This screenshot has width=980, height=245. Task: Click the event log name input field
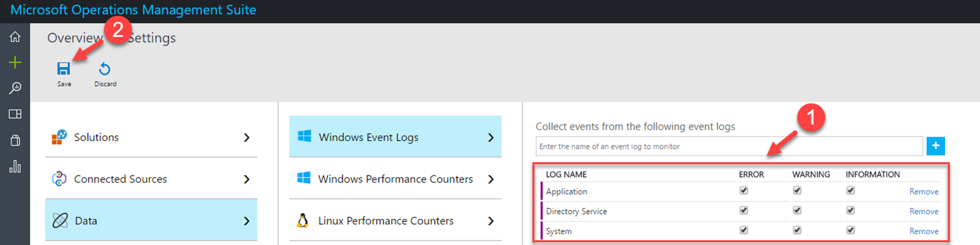(729, 146)
